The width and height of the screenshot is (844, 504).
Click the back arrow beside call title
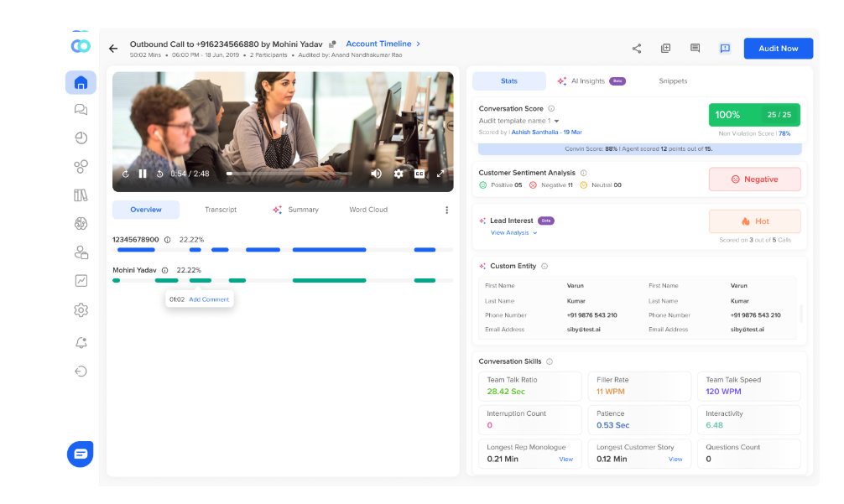pos(113,49)
